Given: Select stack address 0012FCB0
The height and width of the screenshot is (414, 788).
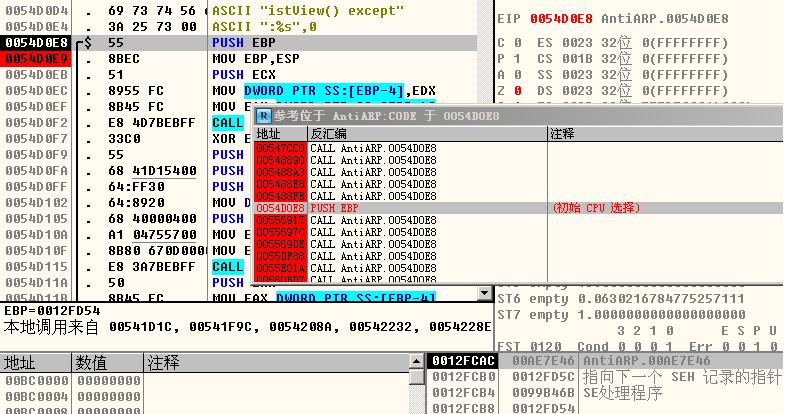Looking at the screenshot, I should (464, 377).
